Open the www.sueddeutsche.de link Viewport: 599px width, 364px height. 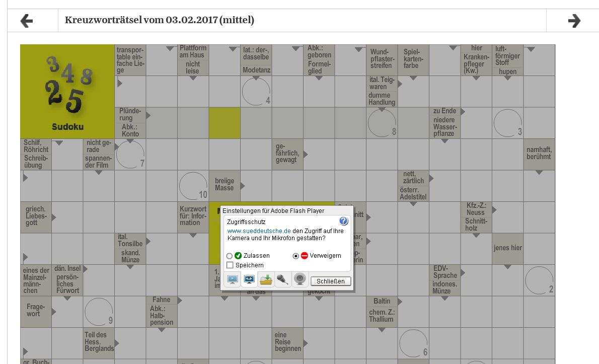259,231
